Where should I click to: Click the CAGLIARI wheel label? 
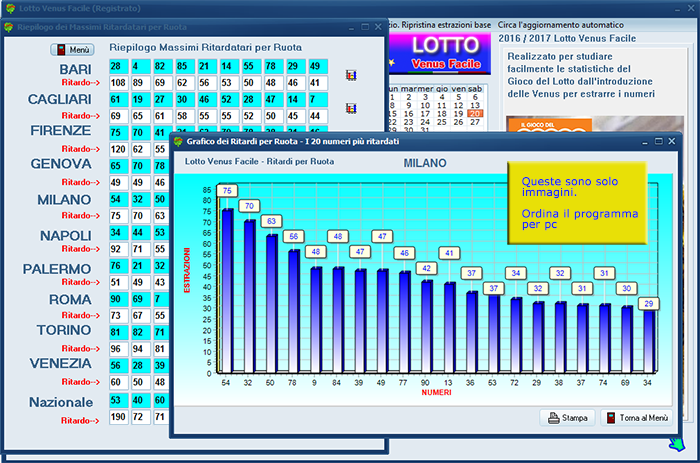pos(59,99)
